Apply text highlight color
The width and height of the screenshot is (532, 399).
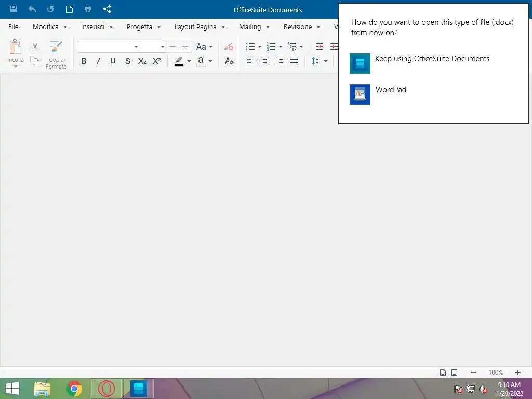pyautogui.click(x=179, y=61)
